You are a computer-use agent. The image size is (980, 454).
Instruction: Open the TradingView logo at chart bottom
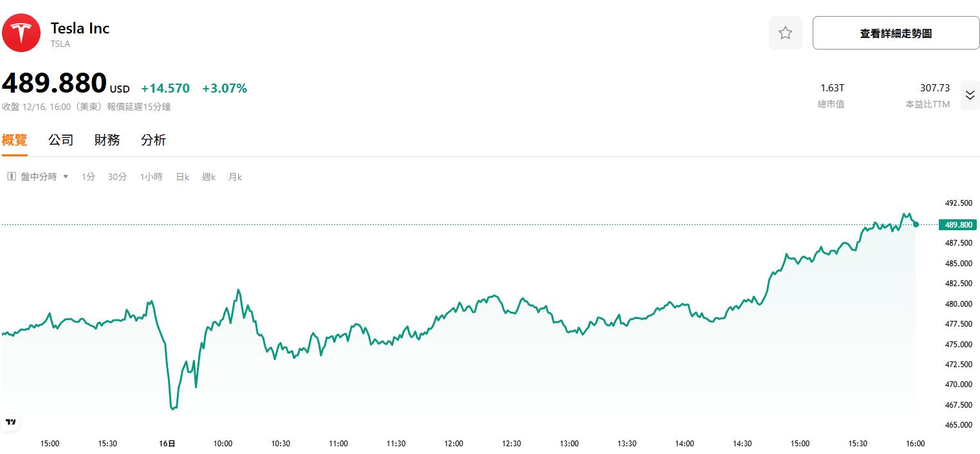click(x=9, y=421)
